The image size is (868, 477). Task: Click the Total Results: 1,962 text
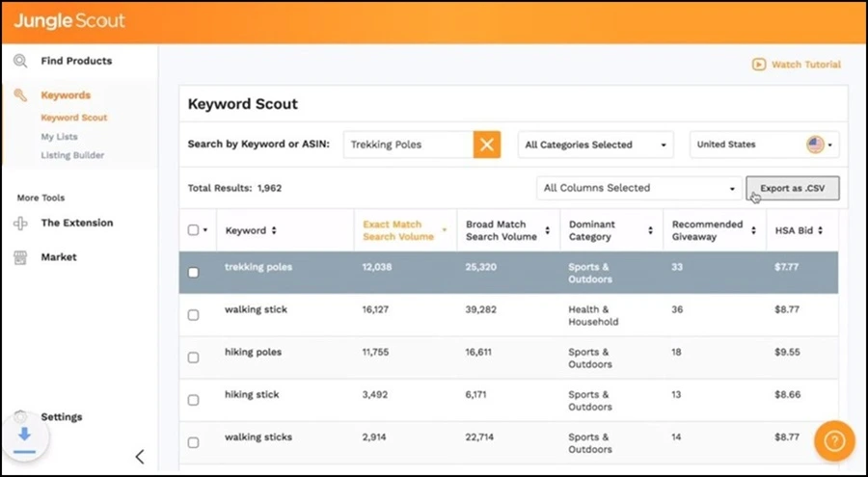(x=234, y=188)
